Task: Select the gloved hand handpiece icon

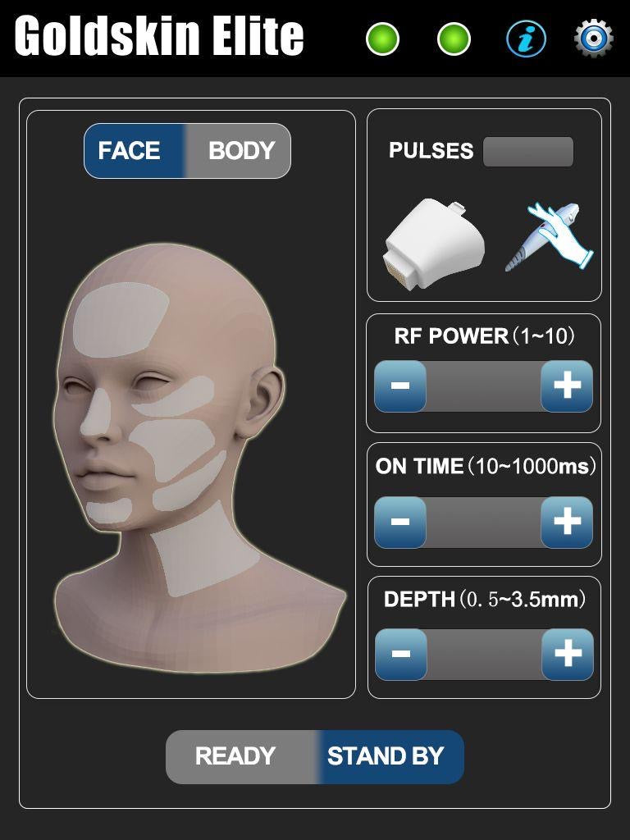Action: 549,236
